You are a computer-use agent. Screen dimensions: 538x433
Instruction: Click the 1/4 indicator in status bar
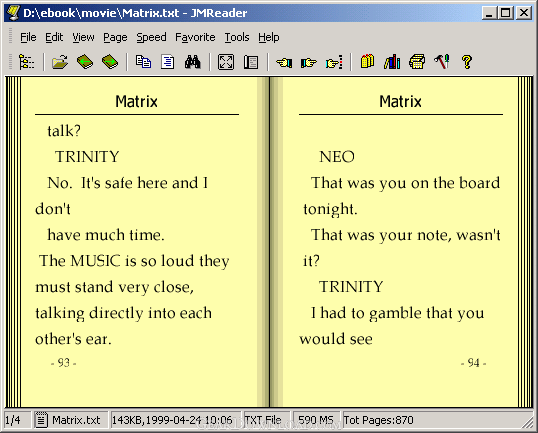coord(13,420)
